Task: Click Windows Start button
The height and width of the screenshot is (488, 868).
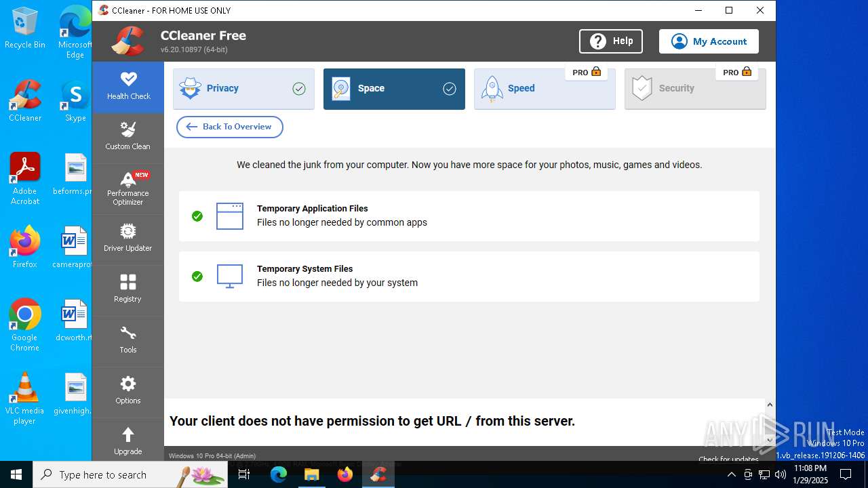Action: point(16,474)
